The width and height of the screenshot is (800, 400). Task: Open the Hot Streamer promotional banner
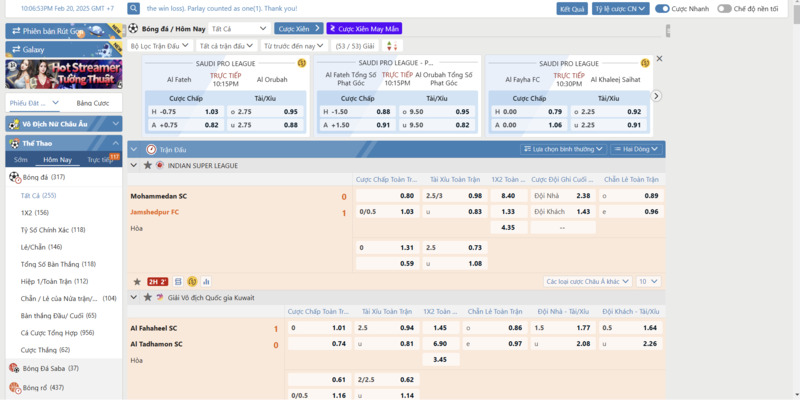click(x=64, y=74)
